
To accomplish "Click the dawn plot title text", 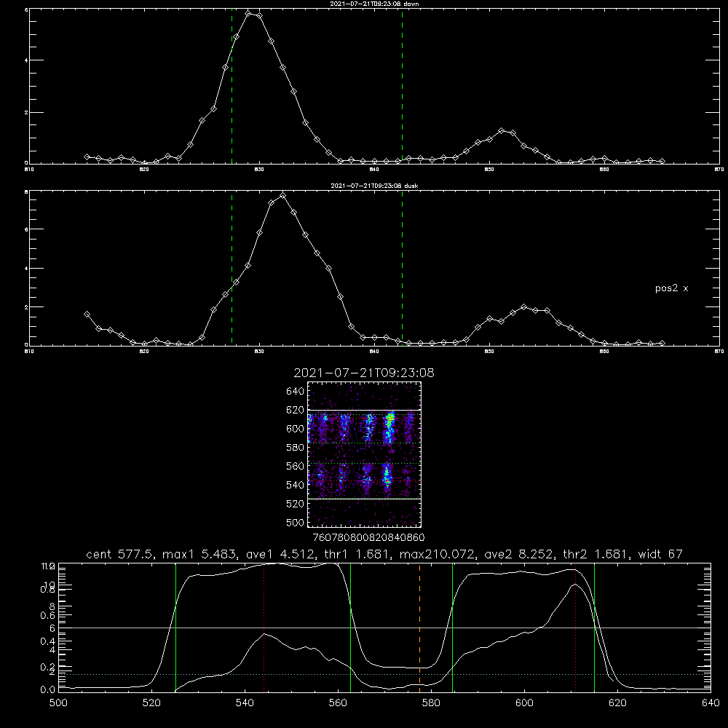I will click(375, 4).
